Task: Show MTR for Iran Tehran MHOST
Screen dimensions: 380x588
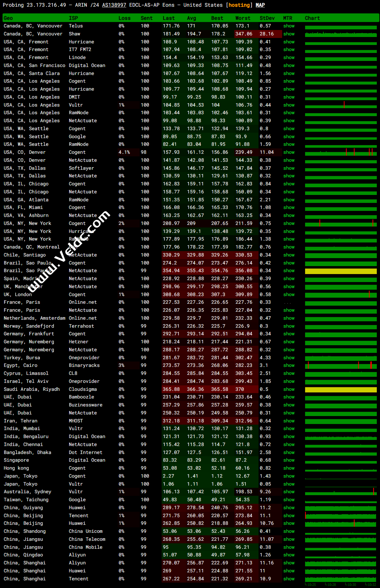Action: [289, 421]
